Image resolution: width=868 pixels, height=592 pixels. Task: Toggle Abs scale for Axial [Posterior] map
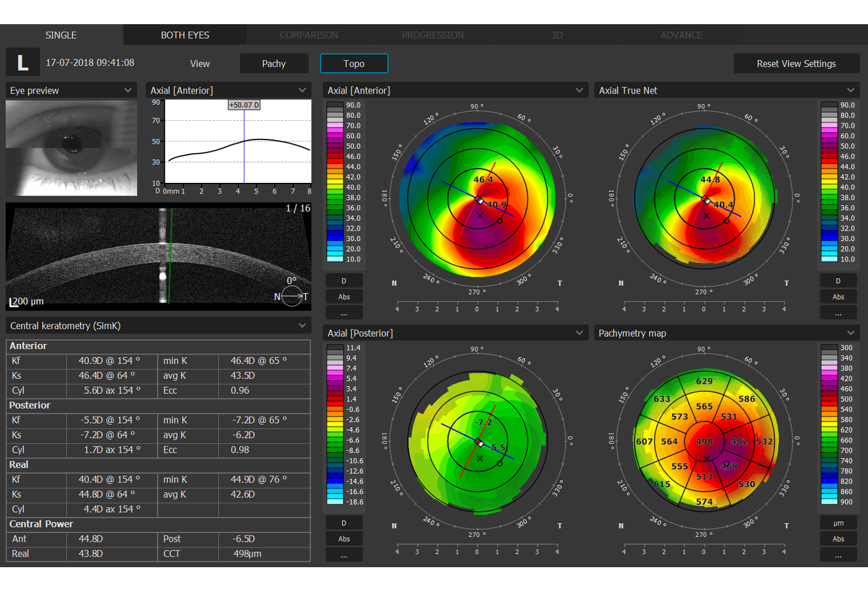[344, 539]
